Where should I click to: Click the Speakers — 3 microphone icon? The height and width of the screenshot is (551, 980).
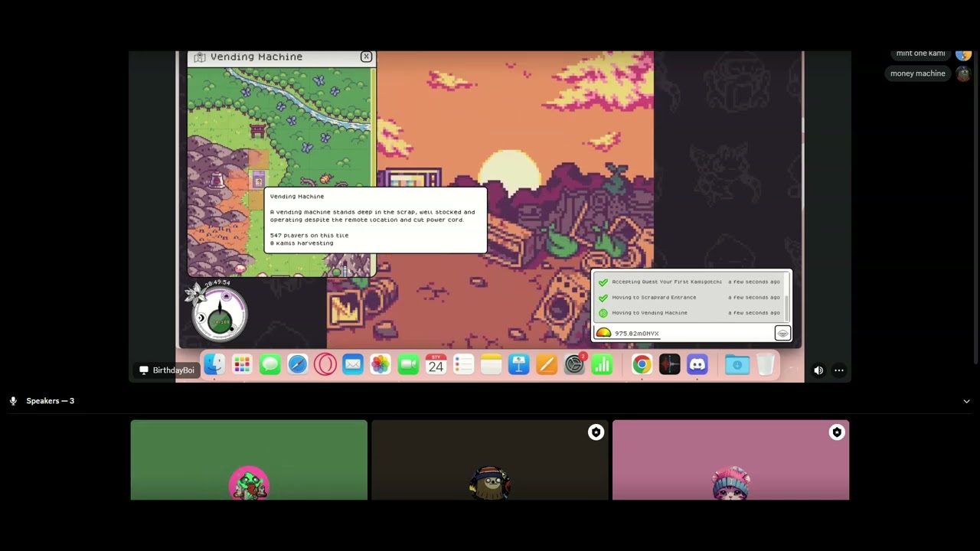13,401
